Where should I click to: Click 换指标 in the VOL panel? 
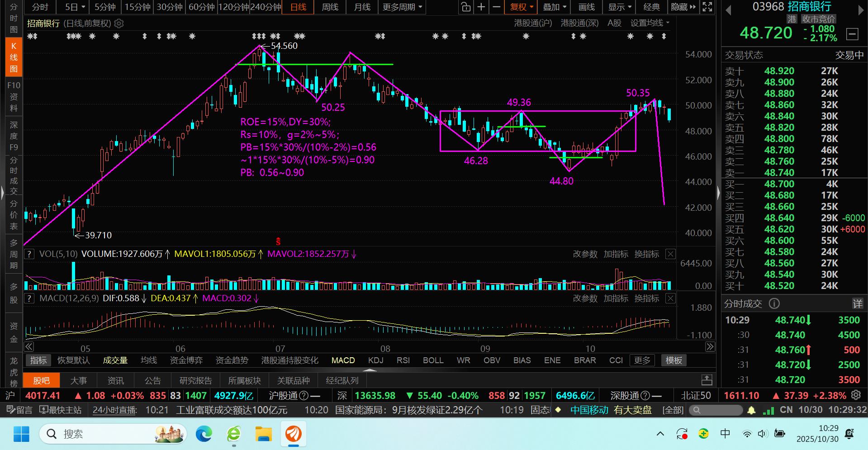646,254
